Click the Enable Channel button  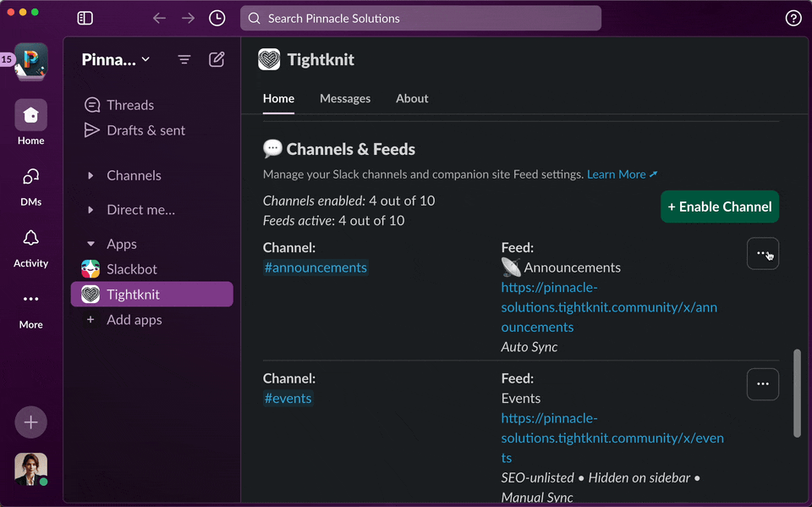click(720, 207)
